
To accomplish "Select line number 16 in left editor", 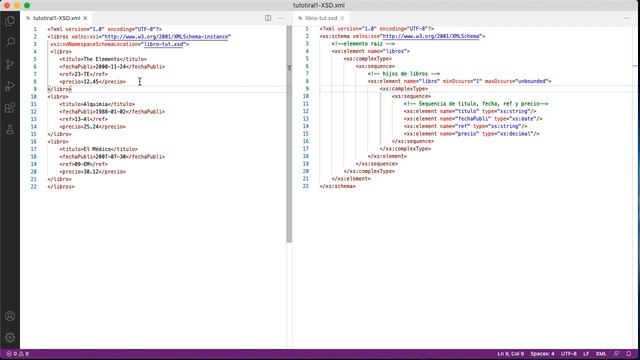I will pyautogui.click(x=33, y=142).
